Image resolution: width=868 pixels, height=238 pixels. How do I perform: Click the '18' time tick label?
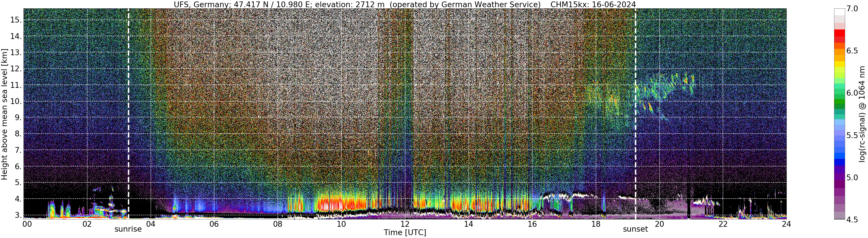click(x=596, y=224)
